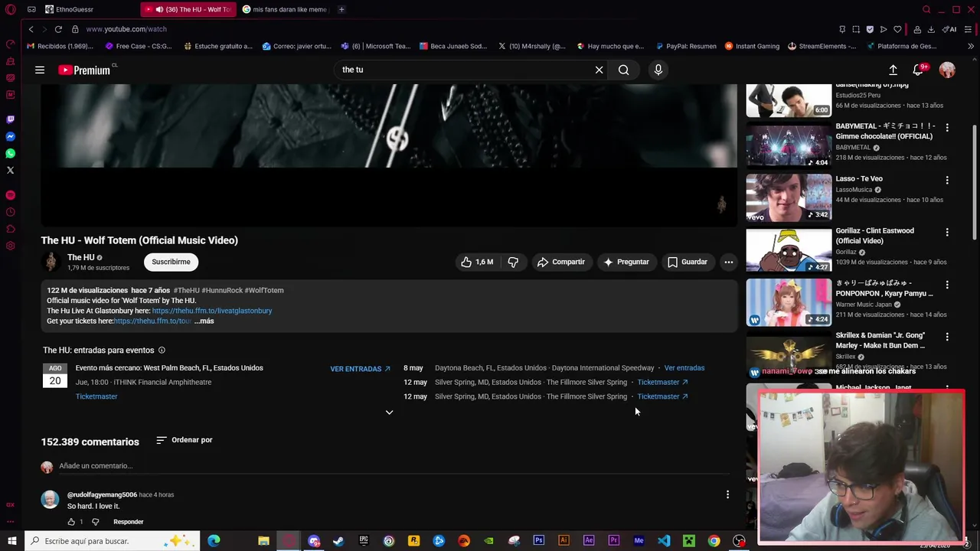The height and width of the screenshot is (551, 980).
Task: Click the #WolfTotem hashtag
Action: [x=264, y=290]
